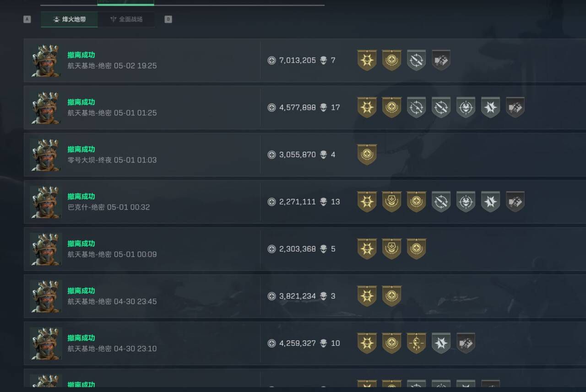Click the first gold badge in the 7,013,205 row
Image resolution: width=586 pixels, height=392 pixels.
click(367, 60)
